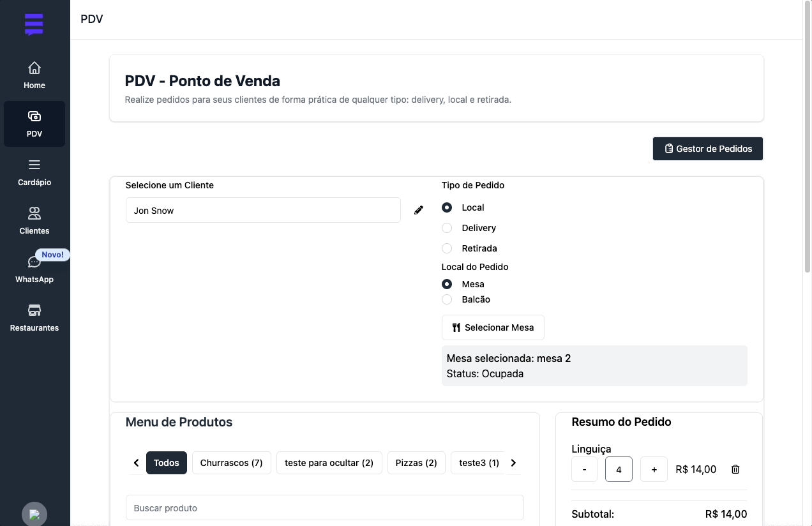Image resolution: width=812 pixels, height=526 pixels.
Task: Increase Linguiça quantity with plus button
Action: [654, 469]
